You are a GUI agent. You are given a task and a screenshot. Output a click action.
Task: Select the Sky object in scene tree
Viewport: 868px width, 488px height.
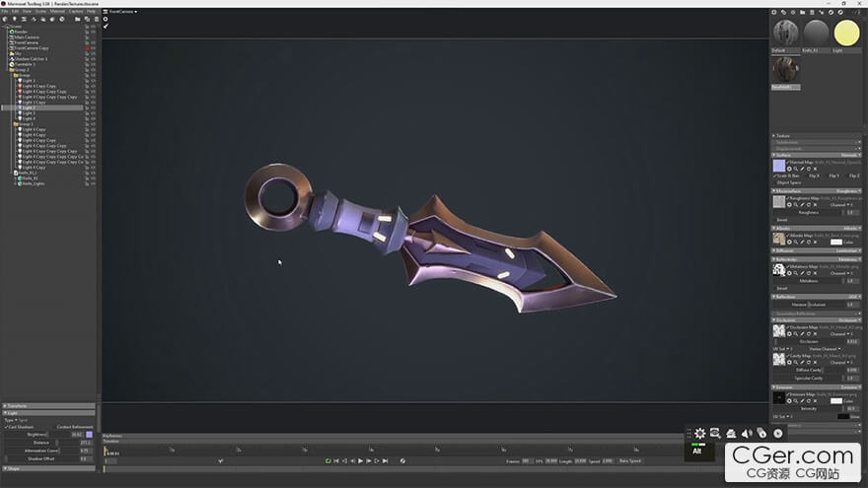coord(18,53)
